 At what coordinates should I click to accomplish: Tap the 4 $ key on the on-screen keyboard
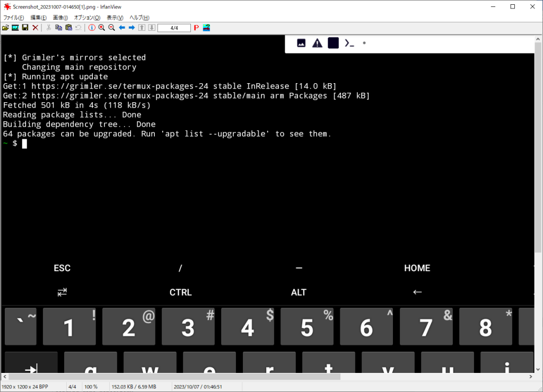click(x=248, y=326)
